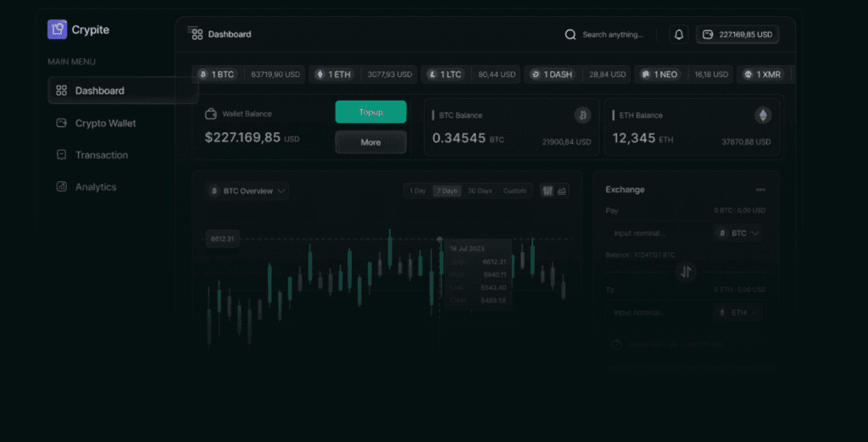Screen dimensions: 868x442
Task: Choose the Custom time range option
Action: point(515,191)
